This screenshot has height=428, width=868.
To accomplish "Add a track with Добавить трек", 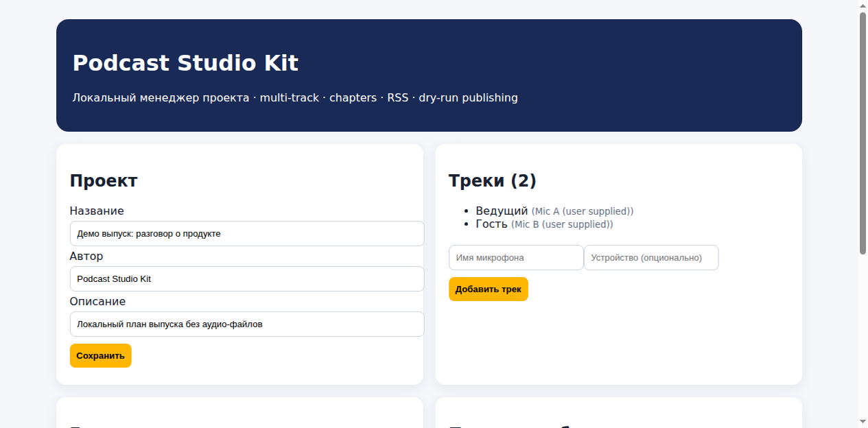I will [x=489, y=289].
